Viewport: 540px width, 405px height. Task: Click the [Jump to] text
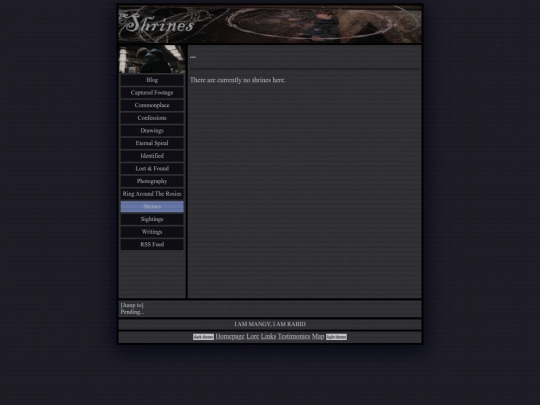(x=132, y=305)
